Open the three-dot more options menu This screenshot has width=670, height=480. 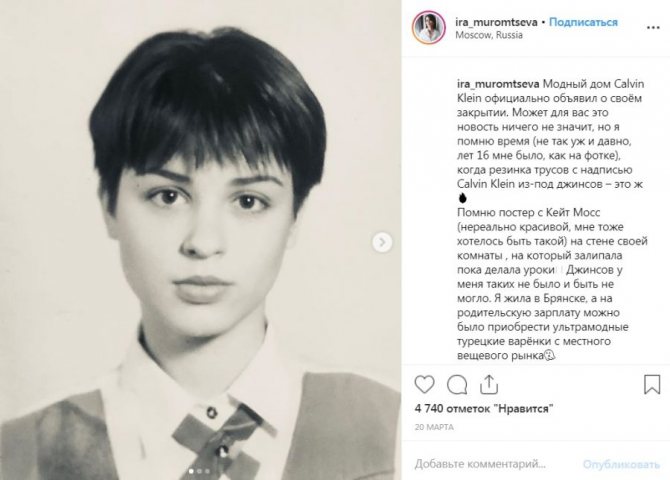[653, 28]
